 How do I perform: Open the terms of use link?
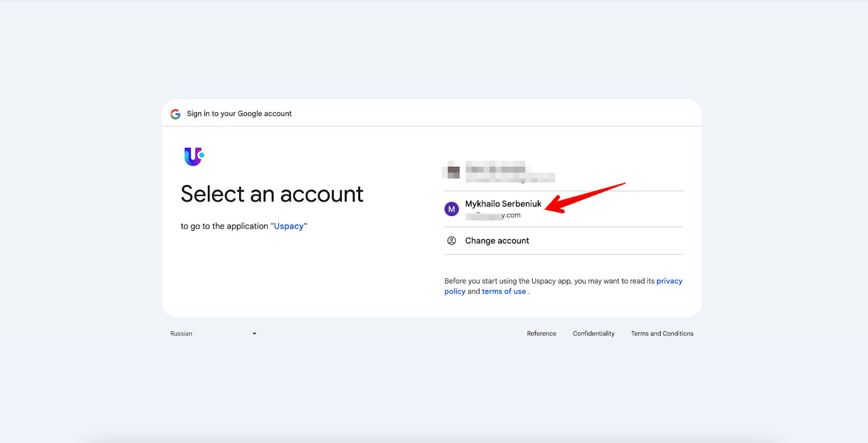click(x=503, y=292)
